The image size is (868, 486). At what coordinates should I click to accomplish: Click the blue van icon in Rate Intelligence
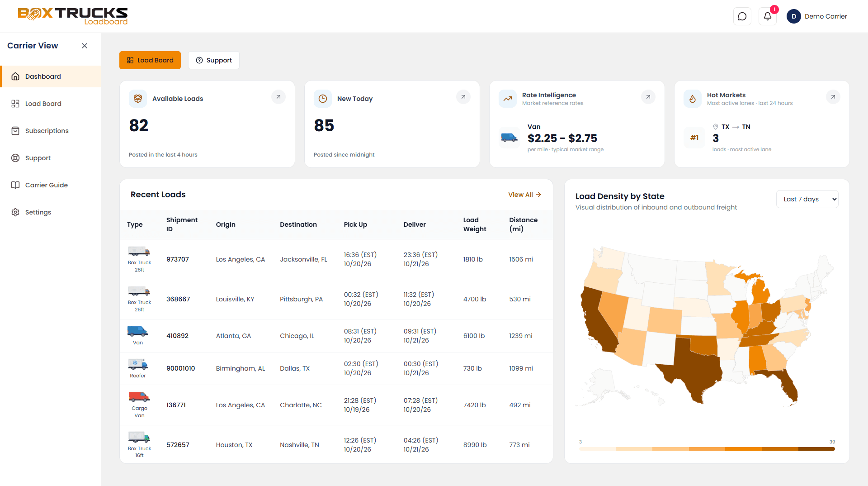click(x=509, y=138)
